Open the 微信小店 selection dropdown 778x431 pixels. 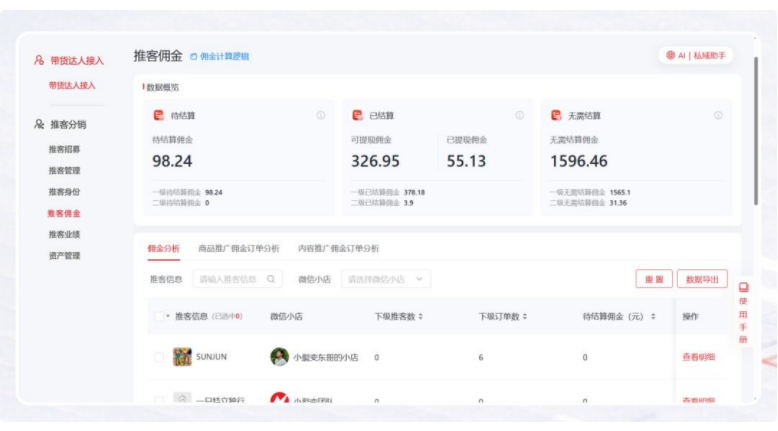coord(386,279)
